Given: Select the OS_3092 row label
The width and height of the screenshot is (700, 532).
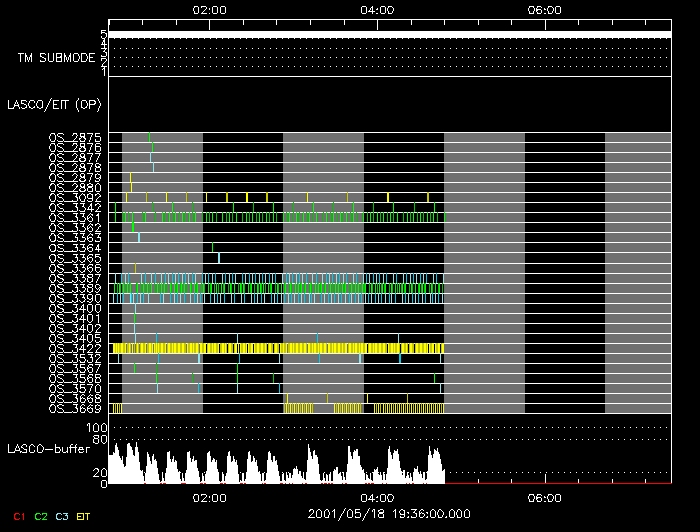Looking at the screenshot, I should coord(75,197).
